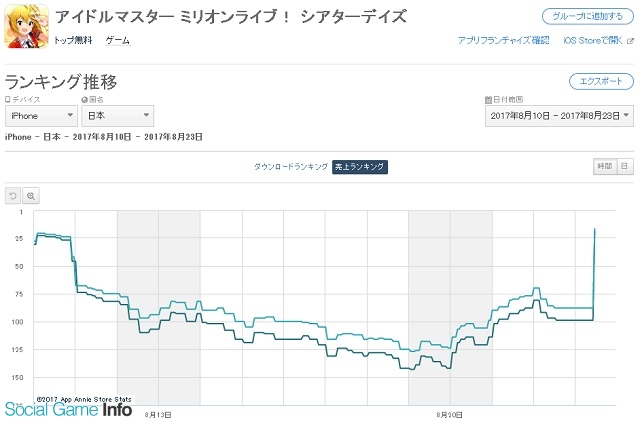Click the ranking spike at chart's right end
640x422 pixels.
[x=595, y=230]
